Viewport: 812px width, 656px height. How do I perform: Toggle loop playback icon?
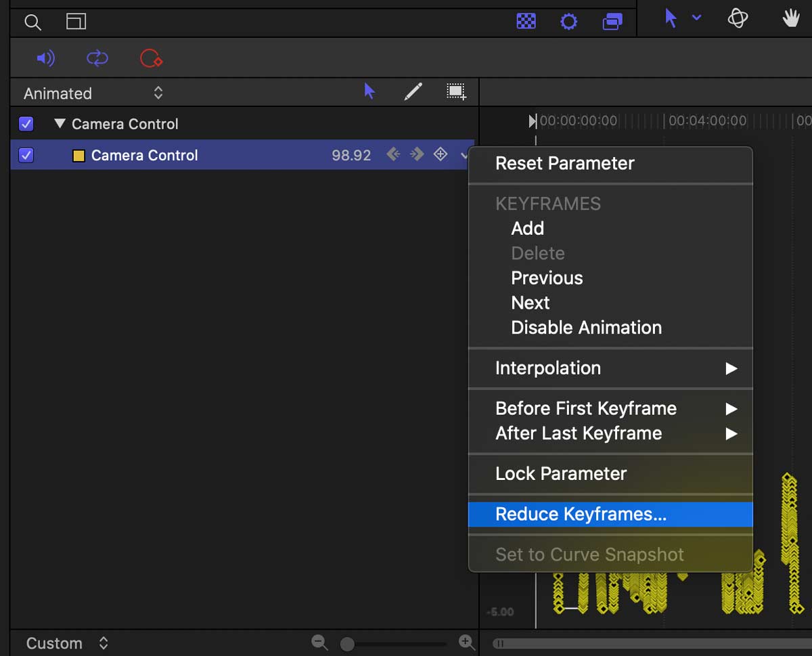(x=97, y=59)
